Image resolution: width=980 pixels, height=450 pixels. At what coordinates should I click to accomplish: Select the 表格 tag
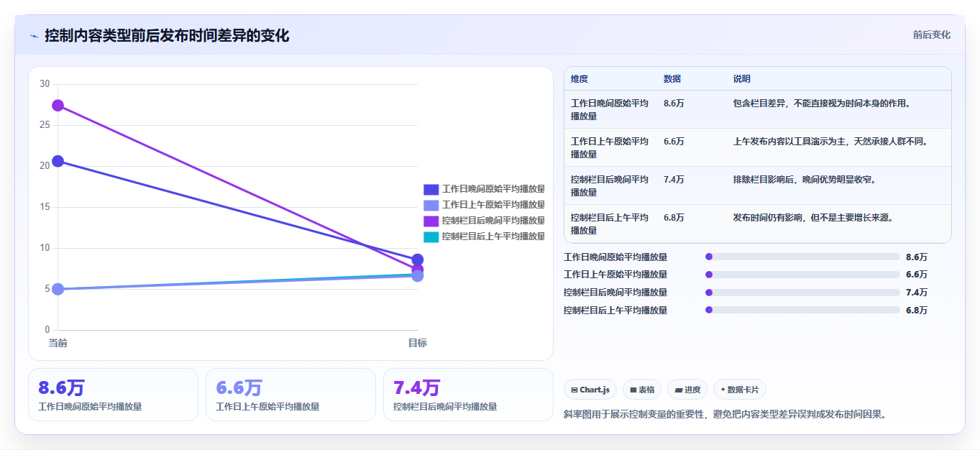[642, 390]
